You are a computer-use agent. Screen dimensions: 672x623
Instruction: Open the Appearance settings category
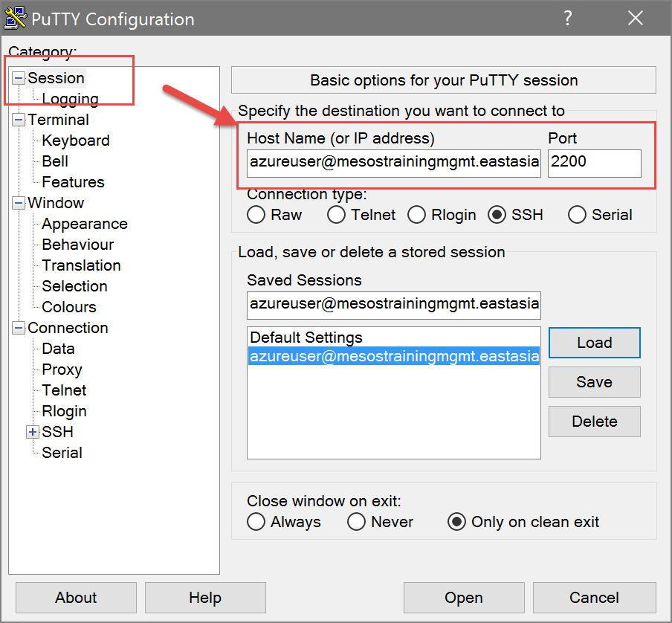pyautogui.click(x=85, y=224)
